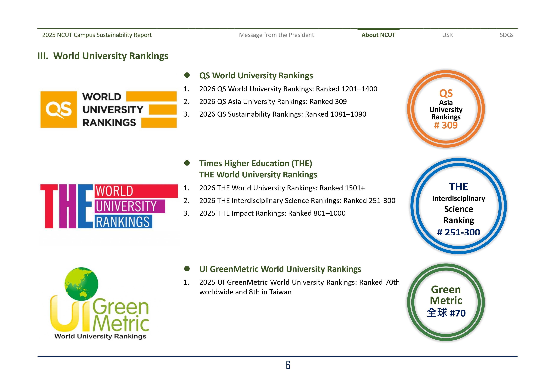The width and height of the screenshot is (555, 392).
Task: Click the Times Higher Education (THE) heading
Action: [255, 164]
